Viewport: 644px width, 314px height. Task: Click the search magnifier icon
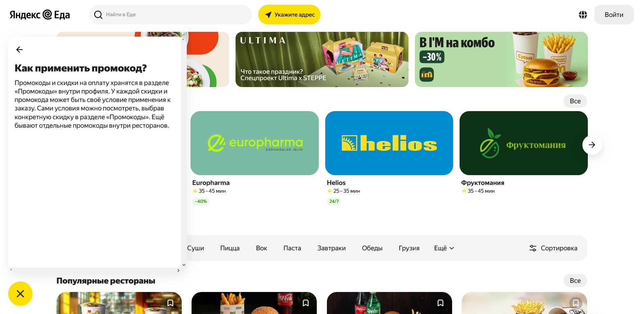tap(98, 15)
